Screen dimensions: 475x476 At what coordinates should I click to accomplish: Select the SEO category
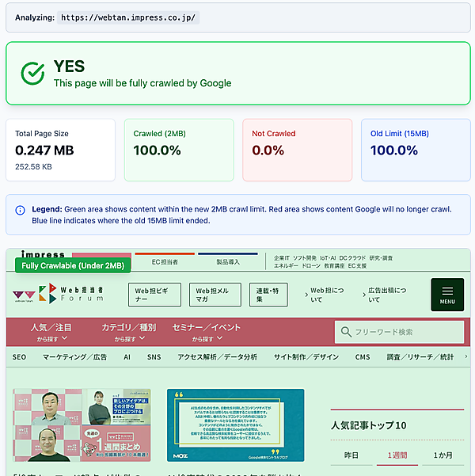(19, 357)
